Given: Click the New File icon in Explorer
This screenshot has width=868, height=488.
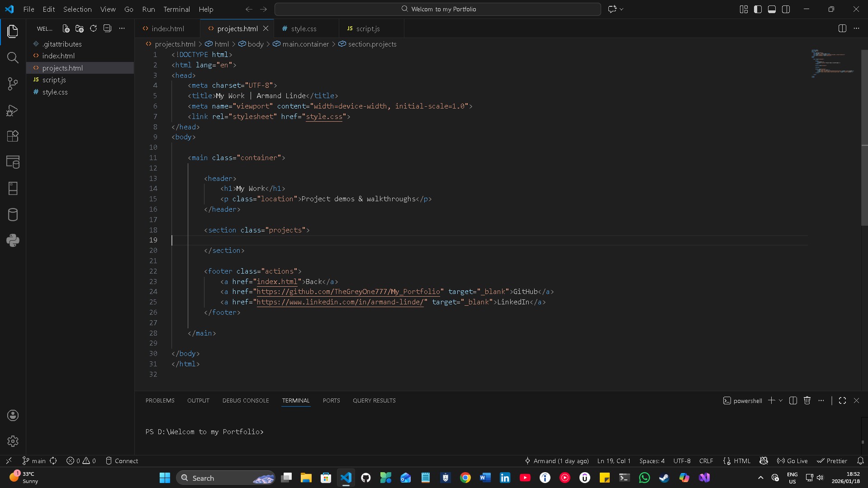Looking at the screenshot, I should click(x=66, y=28).
